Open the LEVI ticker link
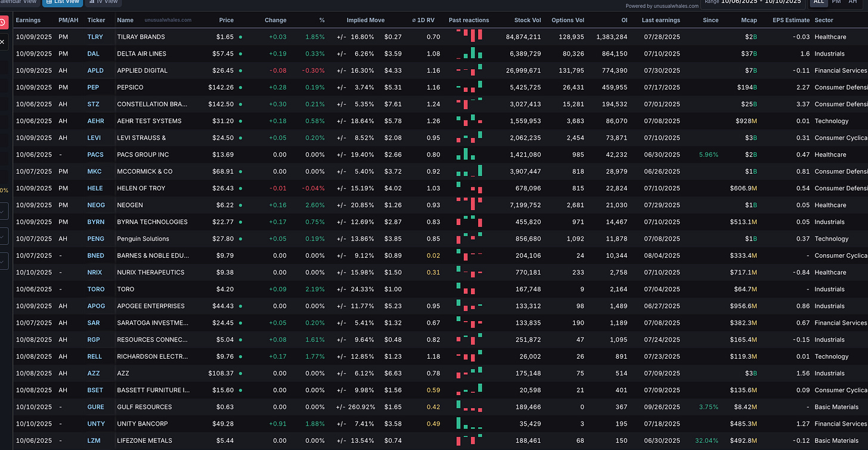This screenshot has width=868, height=450. pos(95,138)
